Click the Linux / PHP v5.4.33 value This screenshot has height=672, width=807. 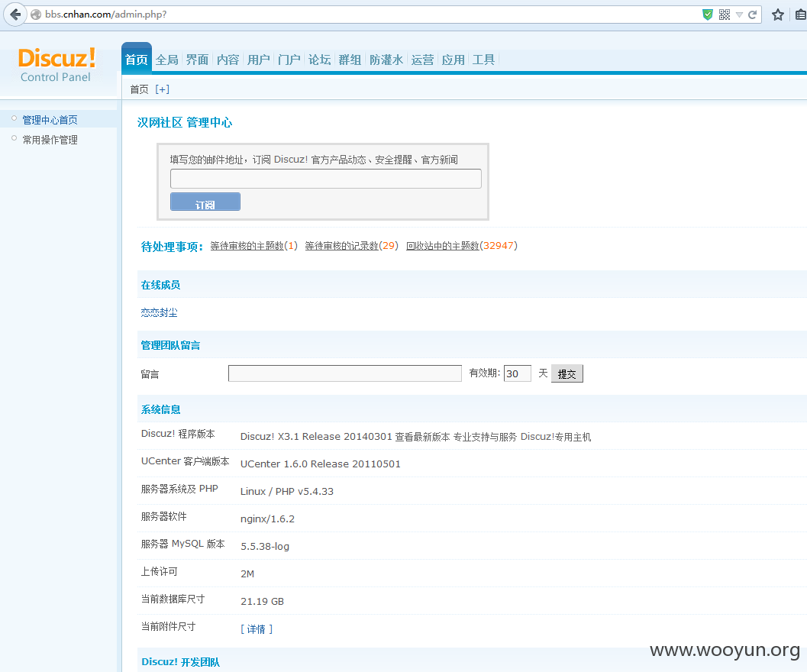point(286,491)
